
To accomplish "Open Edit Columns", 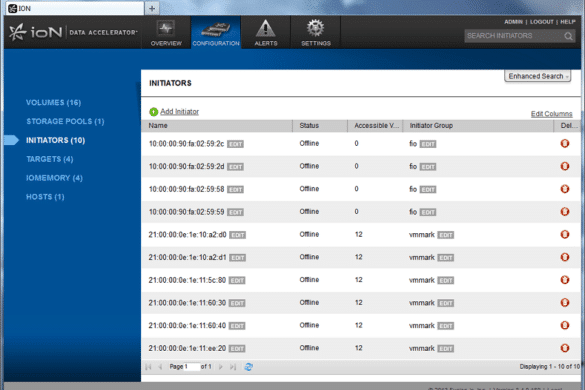I will 551,114.
